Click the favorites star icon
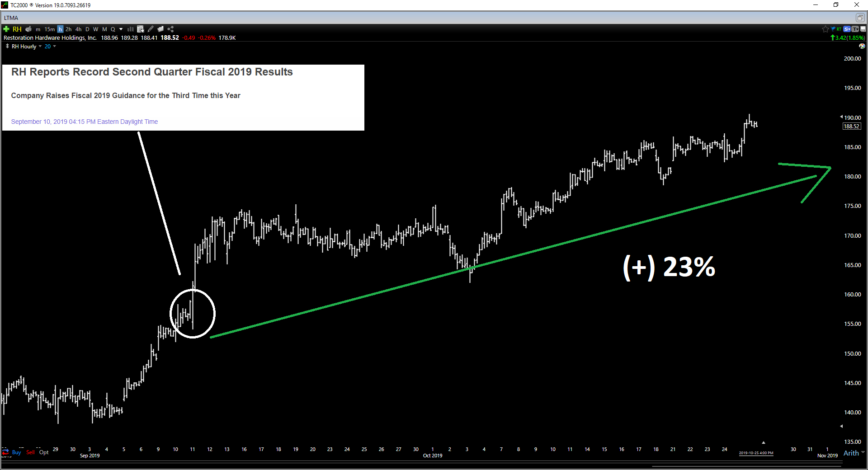 pyautogui.click(x=826, y=29)
